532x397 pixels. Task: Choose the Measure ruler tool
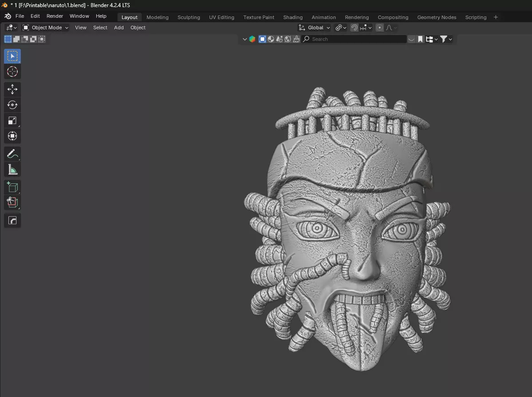point(12,169)
